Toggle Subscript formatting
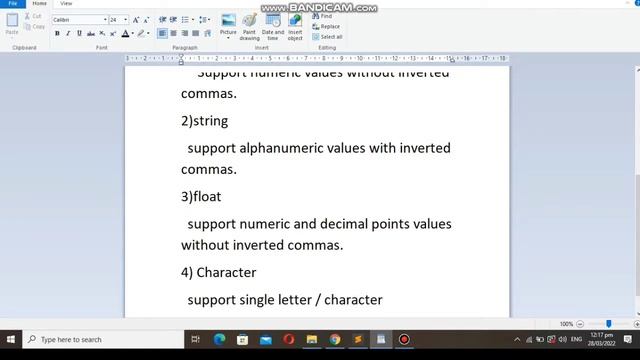 click(102, 33)
